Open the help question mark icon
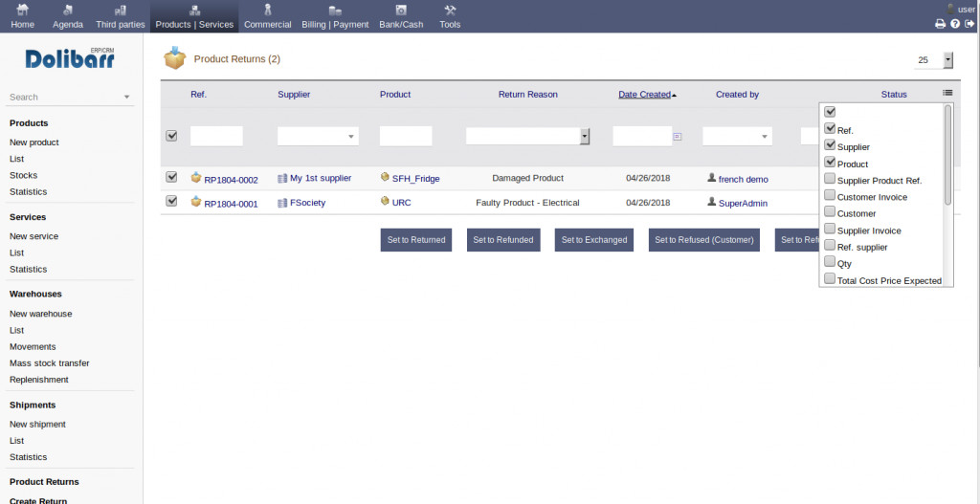Screen dimensions: 980x504 pyautogui.click(x=955, y=24)
